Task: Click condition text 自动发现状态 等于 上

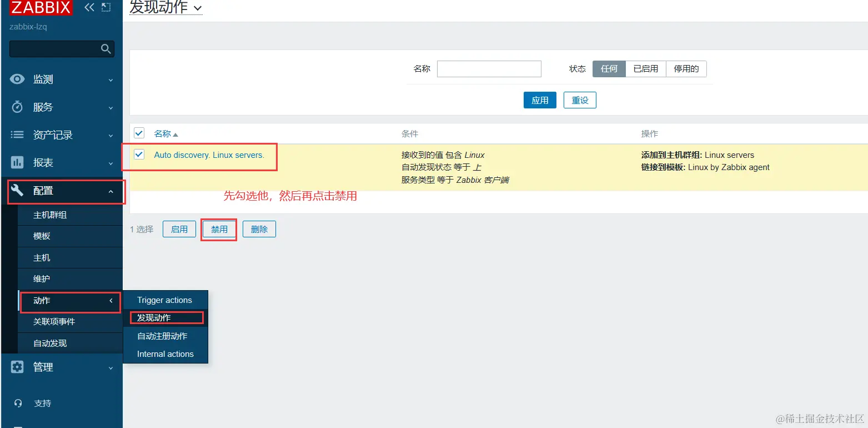Action: coord(441,167)
